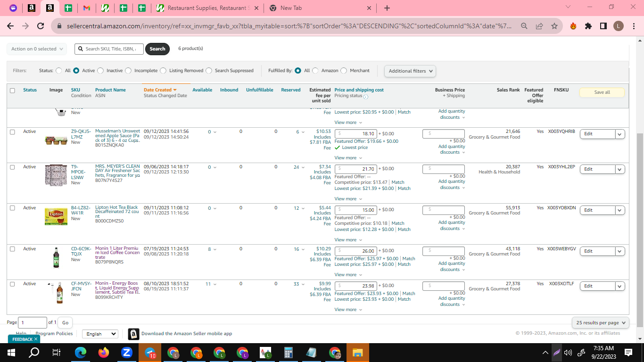The image size is (644, 362).
Task: Expand Reserved quantity 33 for Monin Energy Boost
Action: 299,284
